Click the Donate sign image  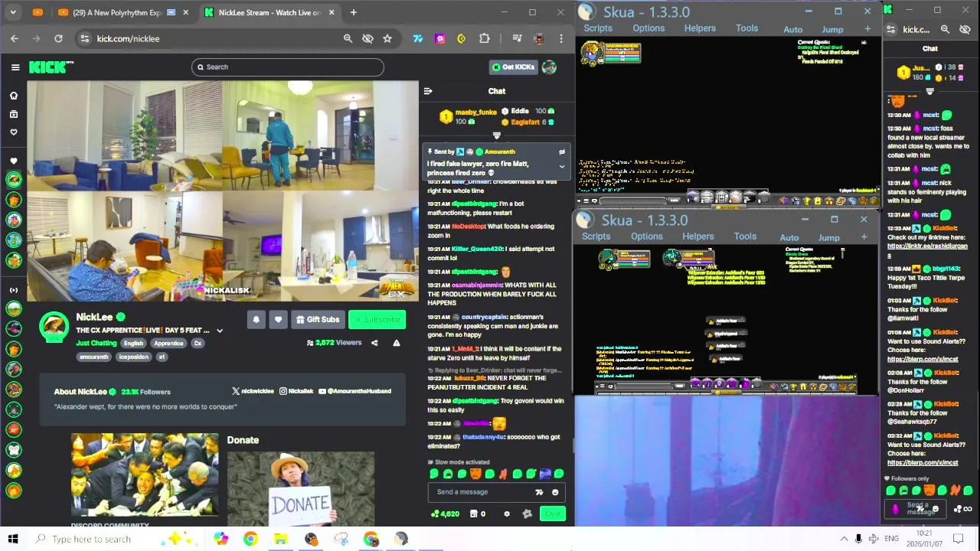coord(300,489)
